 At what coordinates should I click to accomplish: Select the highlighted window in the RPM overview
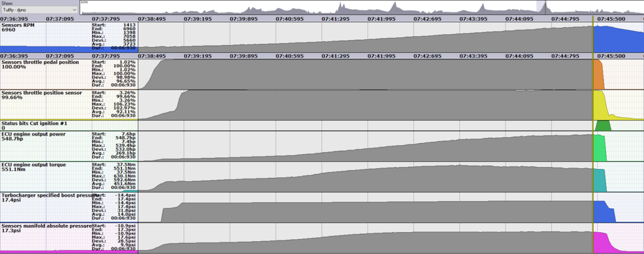click(x=542, y=8)
